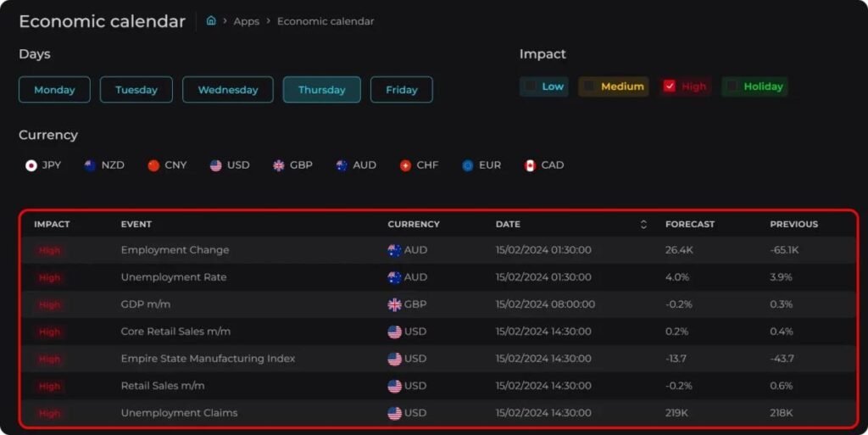
Task: Click the GDP m/m event
Action: [x=146, y=304]
